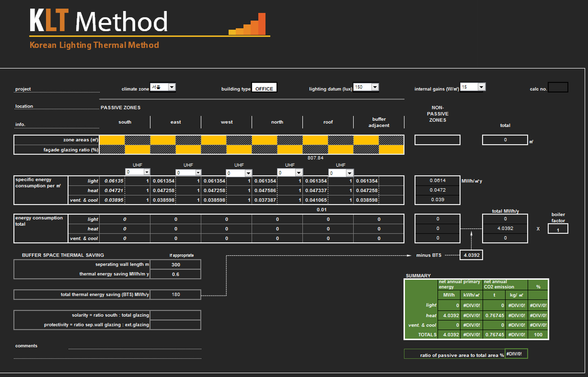The width and height of the screenshot is (588, 377).
Task: Click the minus BTS value 4.0392 box
Action: point(471,255)
